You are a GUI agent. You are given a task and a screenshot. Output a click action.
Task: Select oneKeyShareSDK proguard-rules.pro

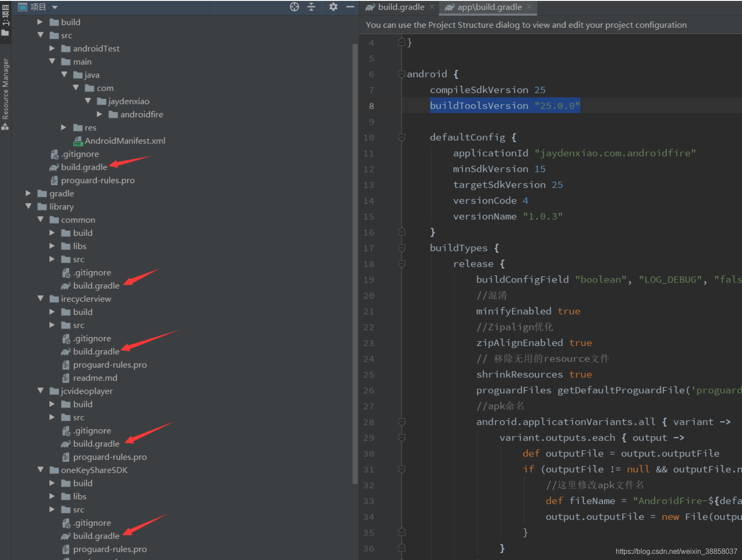click(x=104, y=549)
